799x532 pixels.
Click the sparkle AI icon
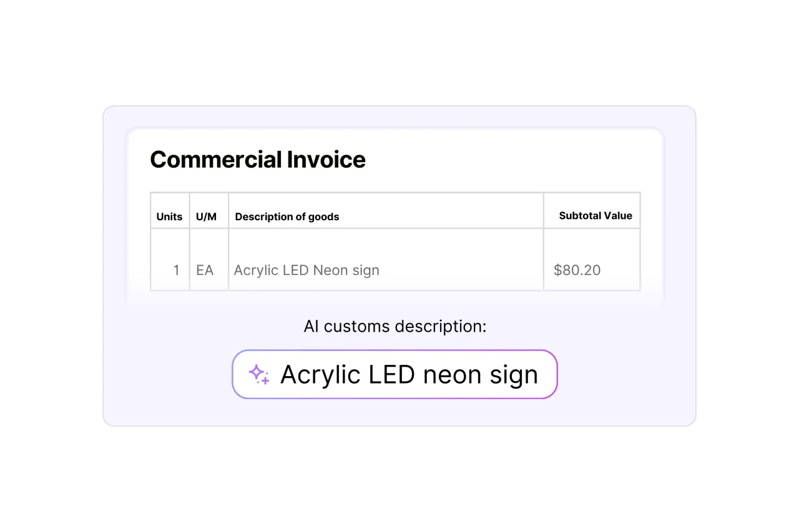258,374
